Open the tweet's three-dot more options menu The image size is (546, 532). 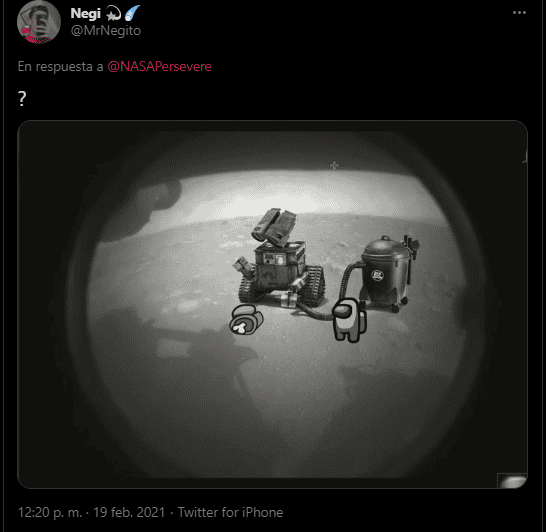[x=519, y=13]
